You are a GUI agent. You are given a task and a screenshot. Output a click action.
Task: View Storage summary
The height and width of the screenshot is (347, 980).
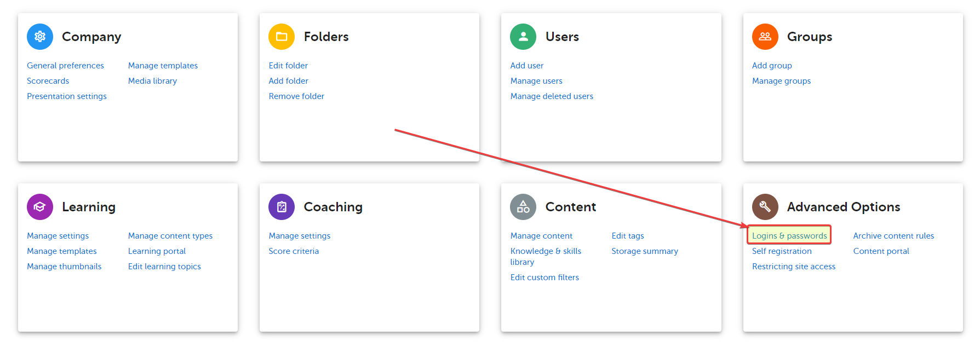pos(645,251)
